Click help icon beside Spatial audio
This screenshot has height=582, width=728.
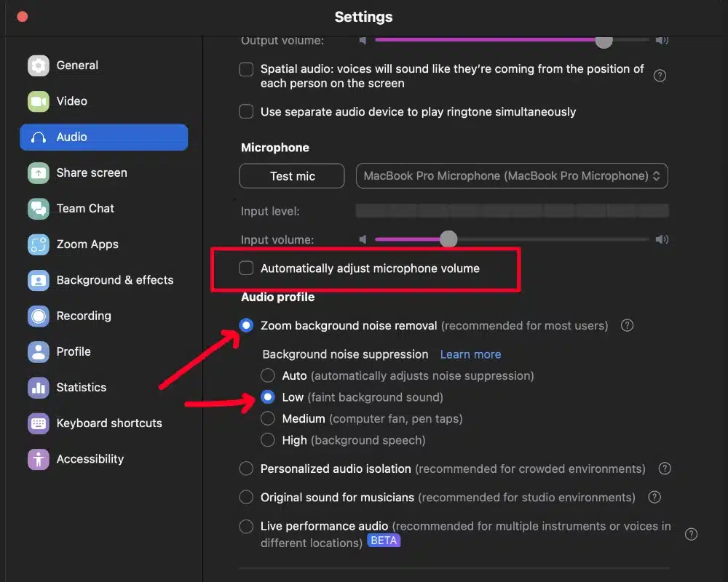[660, 76]
